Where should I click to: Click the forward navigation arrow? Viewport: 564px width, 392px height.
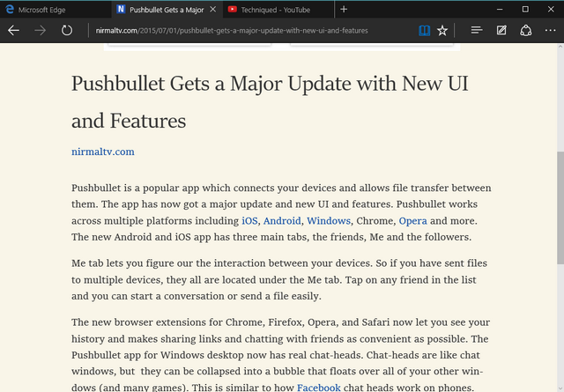[41, 31]
